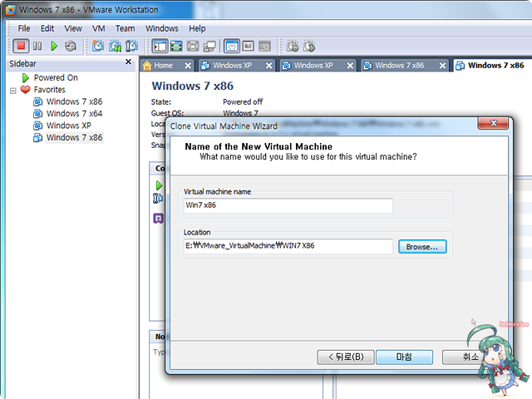Viewport: 532px width, 399px height.
Task: Click the Summary view toolbar icon
Action: [x=232, y=46]
